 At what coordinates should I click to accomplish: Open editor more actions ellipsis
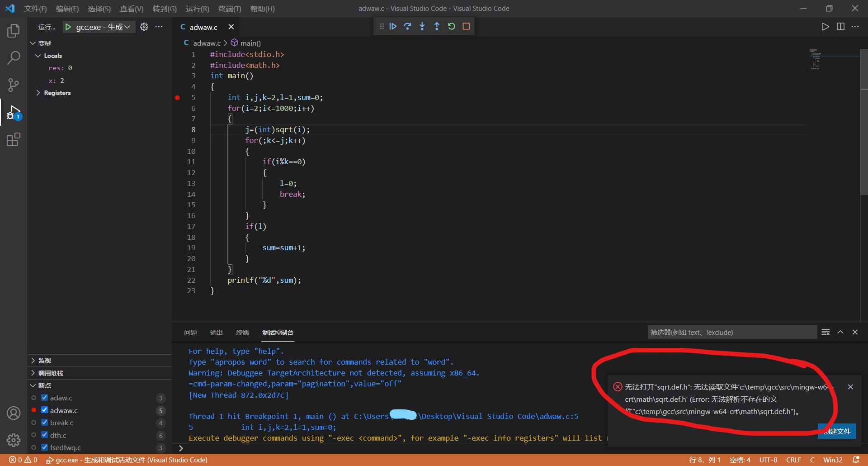(855, 27)
